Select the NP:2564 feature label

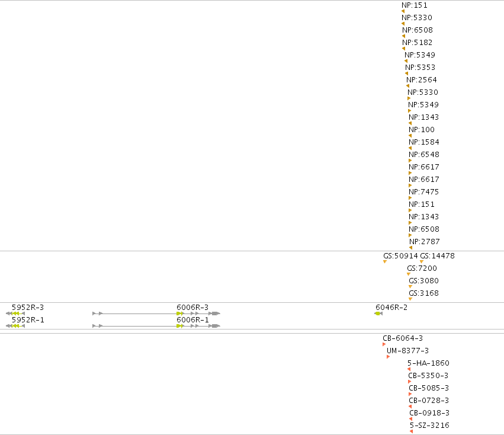(422, 80)
